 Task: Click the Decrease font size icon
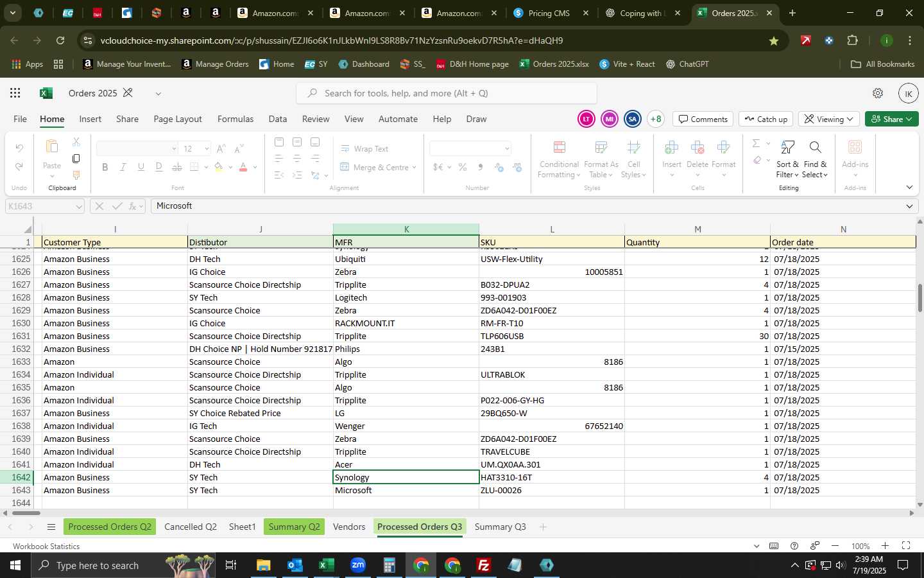pyautogui.click(x=239, y=148)
